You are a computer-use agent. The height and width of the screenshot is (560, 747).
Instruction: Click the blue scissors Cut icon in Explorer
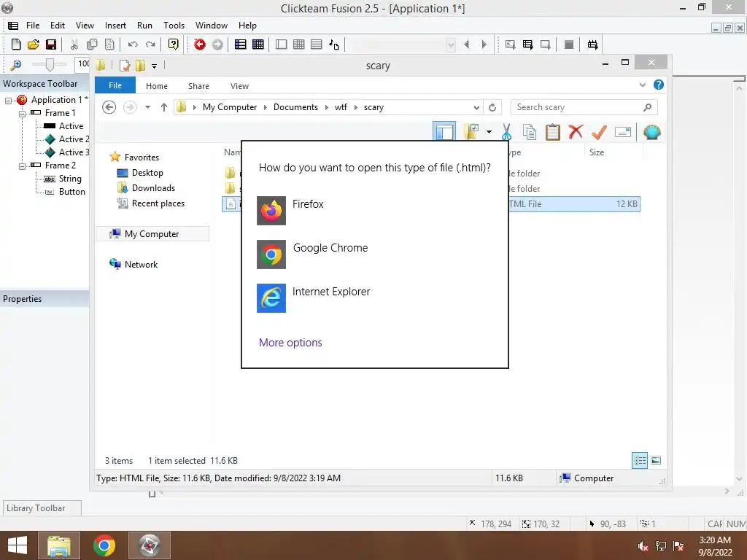tap(506, 132)
